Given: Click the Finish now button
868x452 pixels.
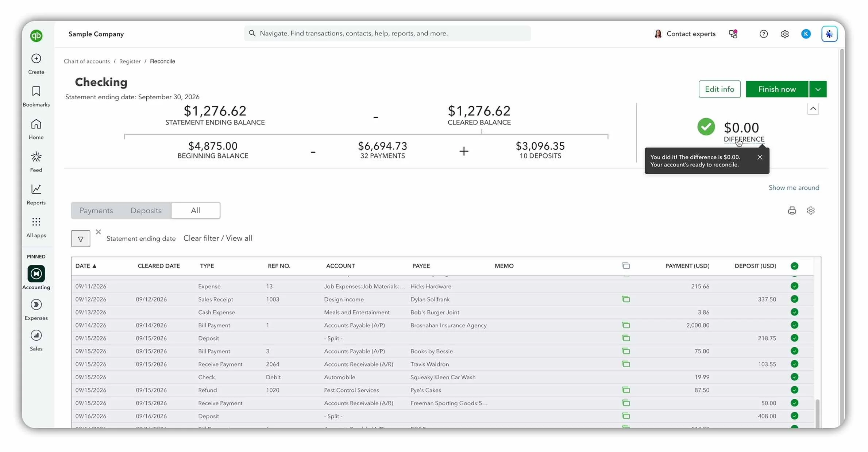Looking at the screenshot, I should coord(777,89).
